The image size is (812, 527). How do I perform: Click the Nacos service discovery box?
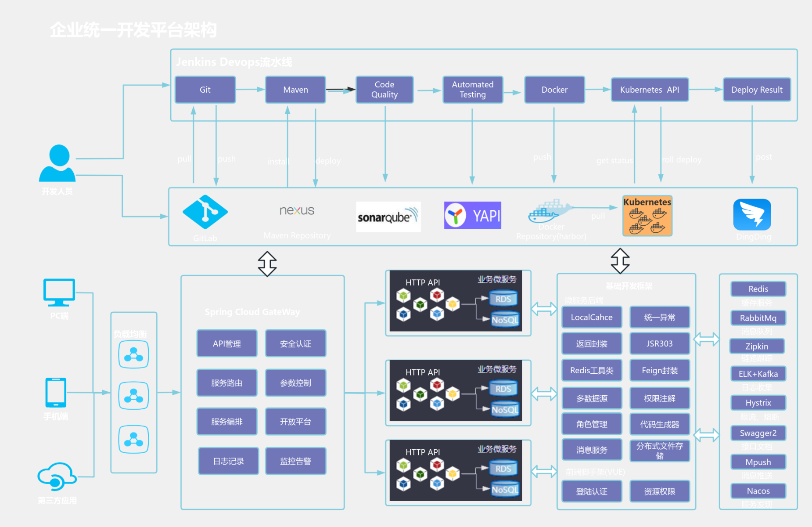point(758,491)
